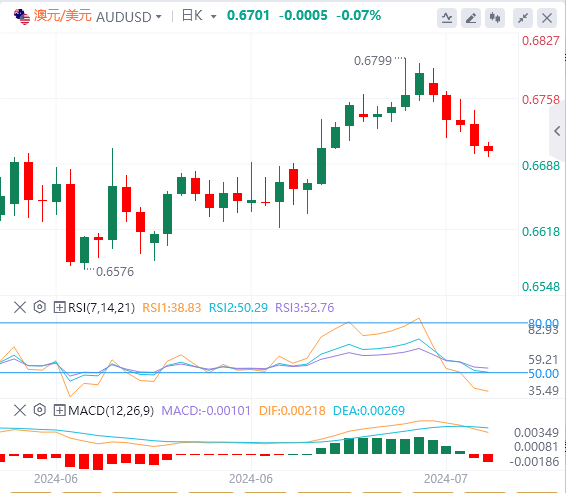Viewport: 566px width, 493px height.
Task: Select the pencil drawing tool
Action: click(471, 18)
